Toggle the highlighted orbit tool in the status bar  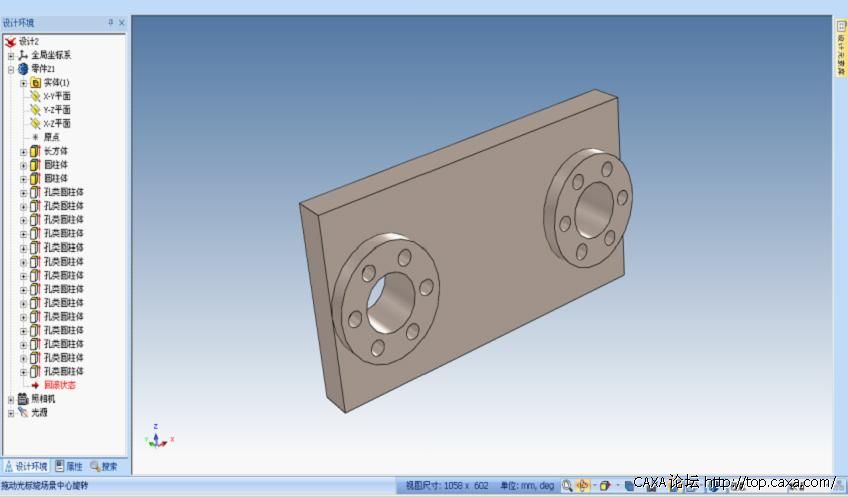tap(583, 485)
